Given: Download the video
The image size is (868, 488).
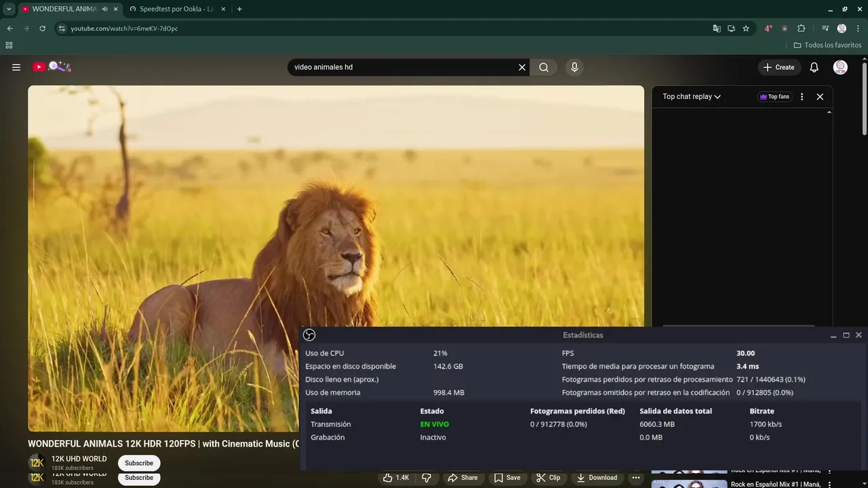Looking at the screenshot, I should tap(597, 478).
